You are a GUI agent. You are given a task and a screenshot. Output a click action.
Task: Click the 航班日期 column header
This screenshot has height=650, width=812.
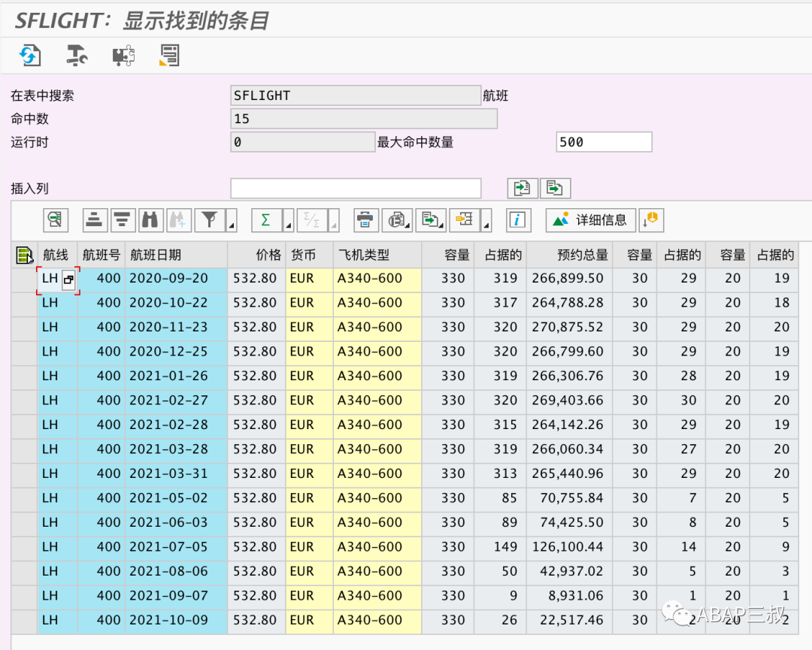point(176,255)
